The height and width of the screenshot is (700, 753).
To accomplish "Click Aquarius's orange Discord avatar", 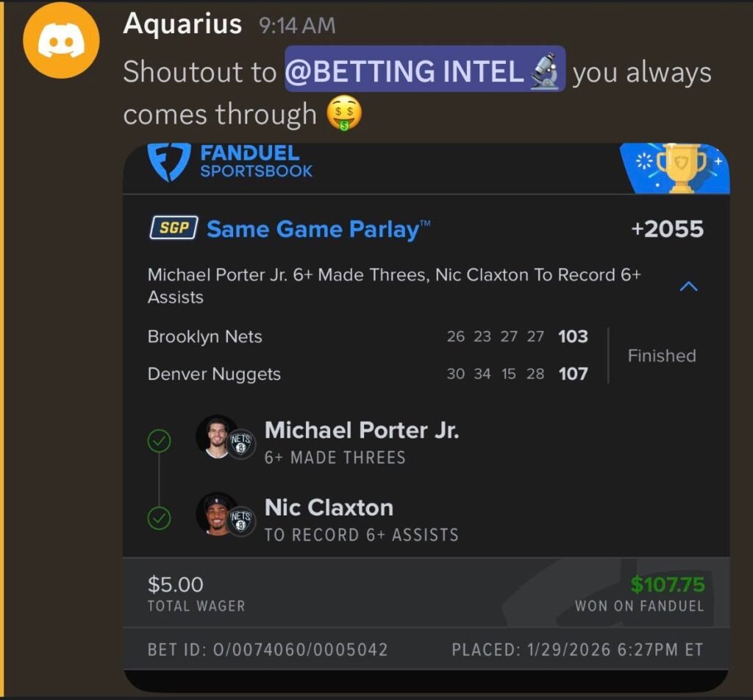I will click(x=61, y=40).
